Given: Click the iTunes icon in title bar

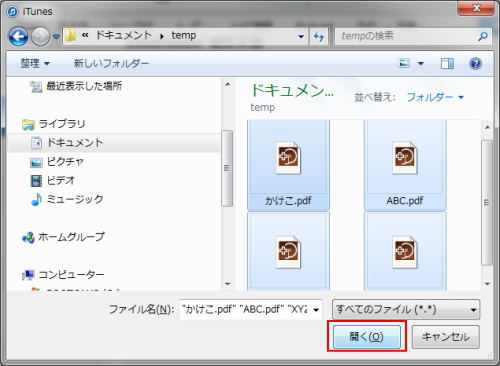Looking at the screenshot, I should 12,12.
